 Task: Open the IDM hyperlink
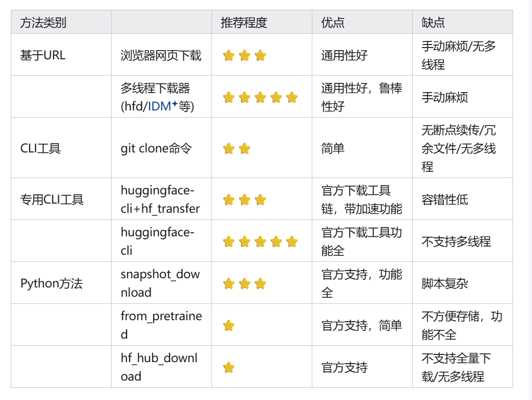(x=159, y=106)
